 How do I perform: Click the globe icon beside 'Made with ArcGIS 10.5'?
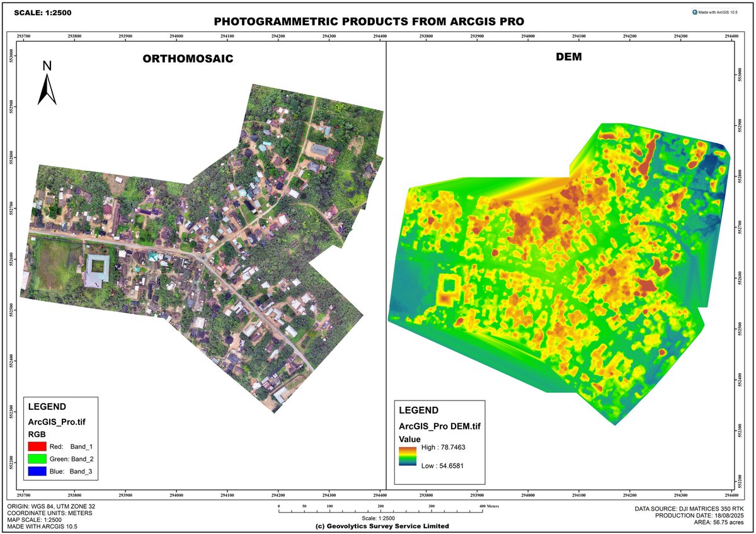pyautogui.click(x=694, y=11)
